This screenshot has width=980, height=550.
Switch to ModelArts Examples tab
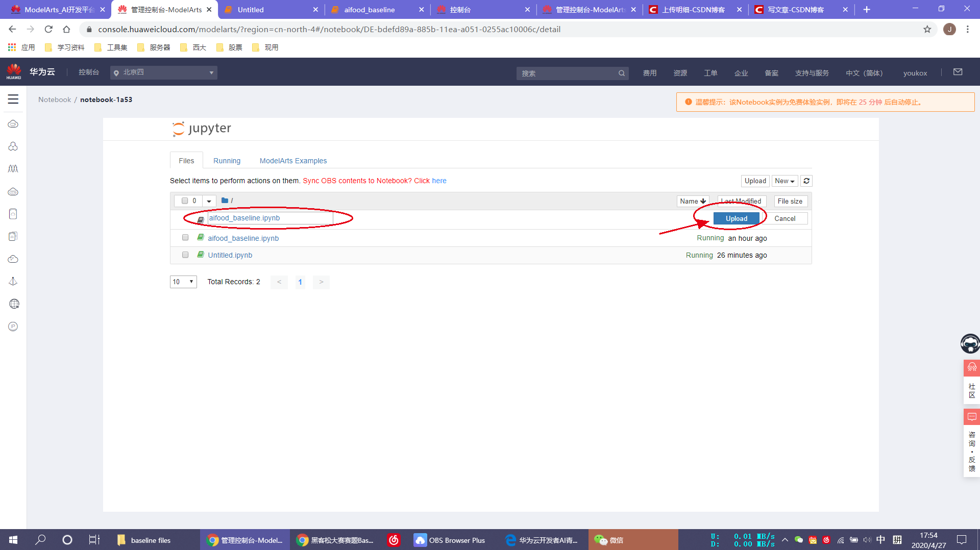tap(293, 161)
